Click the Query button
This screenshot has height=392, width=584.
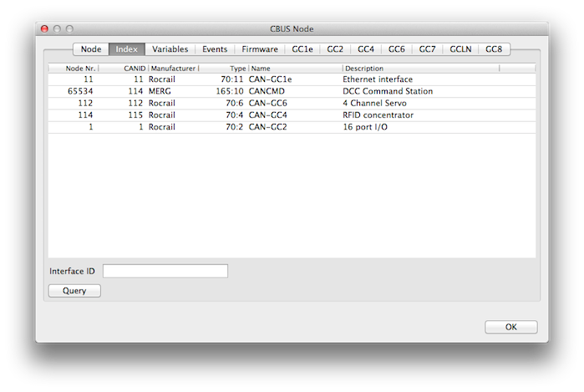[74, 291]
